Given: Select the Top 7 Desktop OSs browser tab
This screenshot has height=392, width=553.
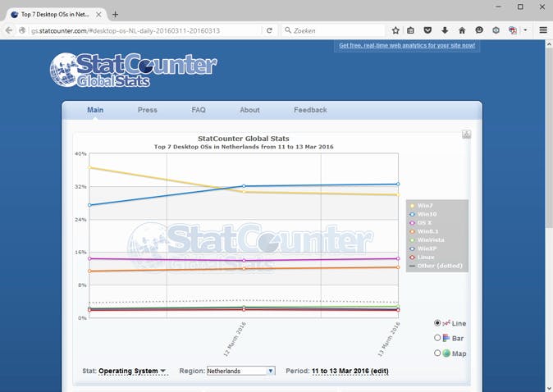Looking at the screenshot, I should [57, 15].
